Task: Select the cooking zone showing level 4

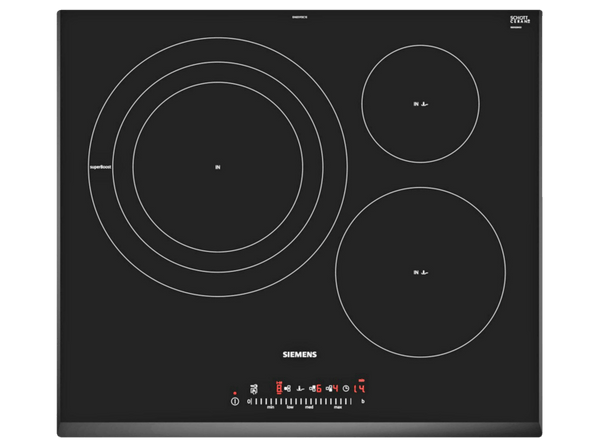Action: 333,388
